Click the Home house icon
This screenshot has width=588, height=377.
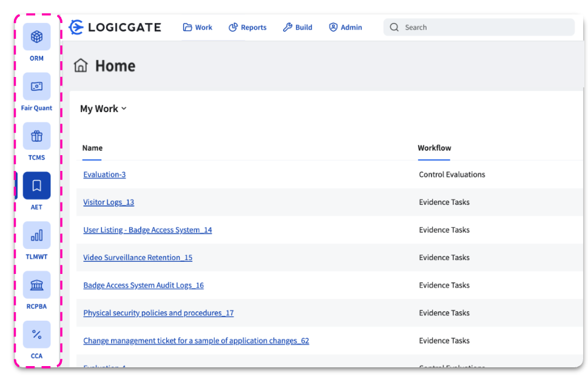[x=81, y=65]
